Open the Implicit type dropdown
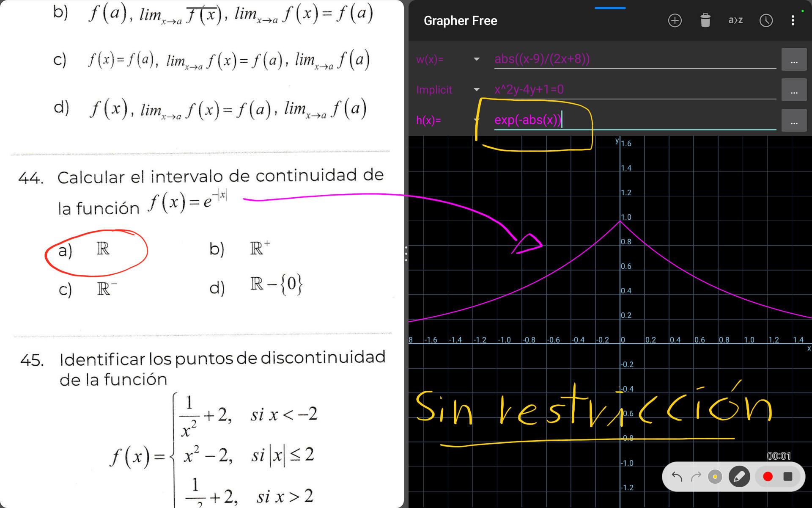812x508 pixels. 477,89
